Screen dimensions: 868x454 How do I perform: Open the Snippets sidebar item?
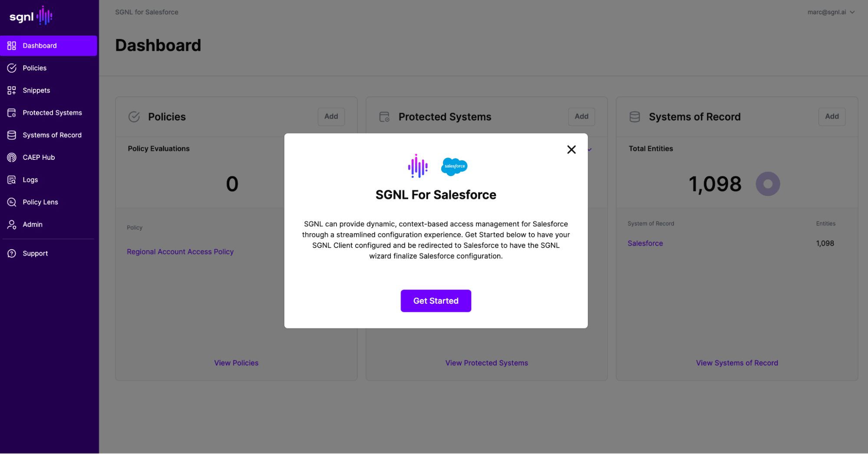48,90
